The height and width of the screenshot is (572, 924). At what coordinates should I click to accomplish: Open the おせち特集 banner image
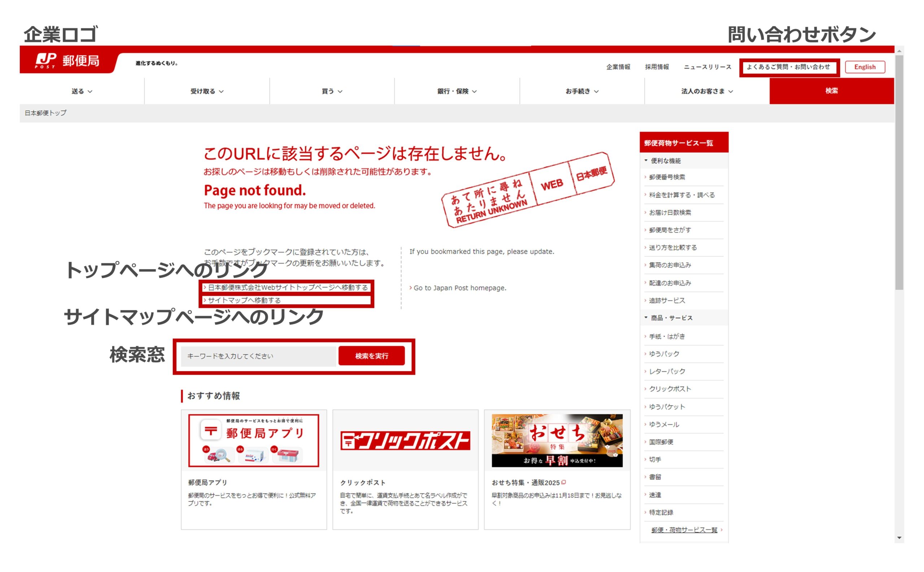coord(557,440)
